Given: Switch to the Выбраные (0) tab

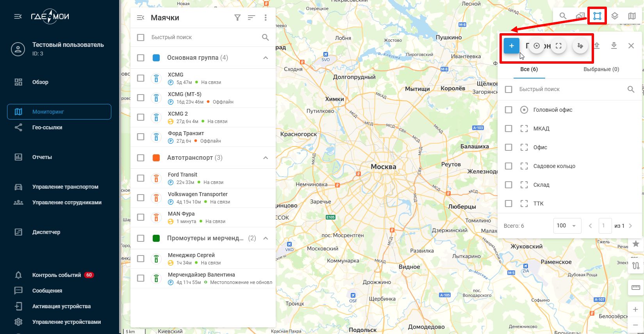Looking at the screenshot, I should [x=601, y=69].
